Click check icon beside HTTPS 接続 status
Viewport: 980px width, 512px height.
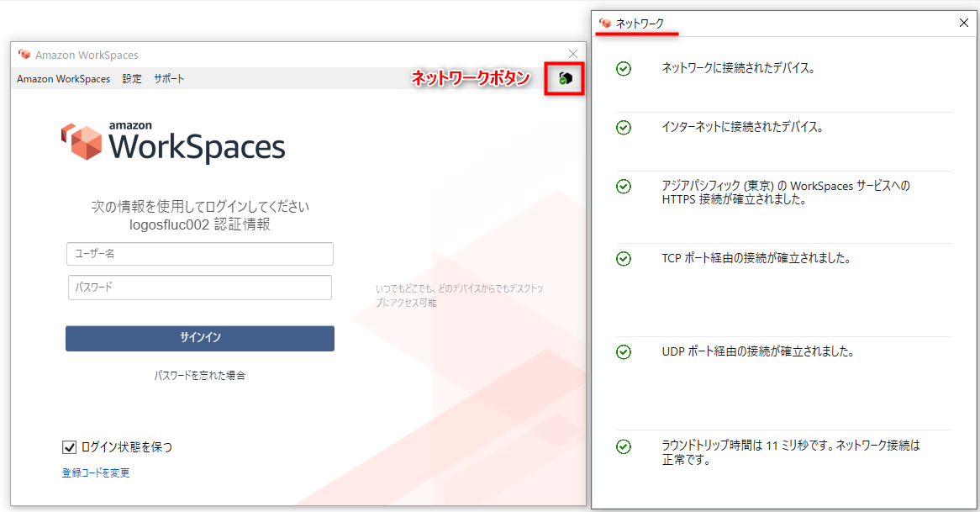(x=623, y=187)
